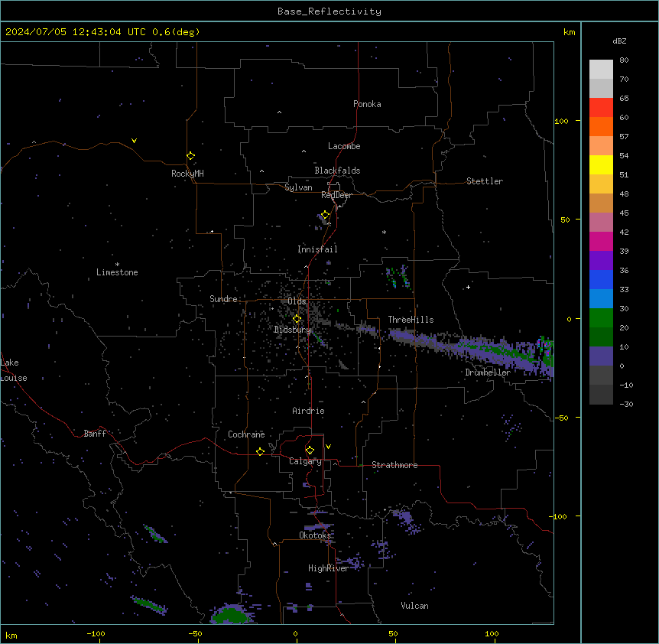The image size is (659, 644).
Task: Click the -50 tick label on the vertical axis
Action: [561, 418]
